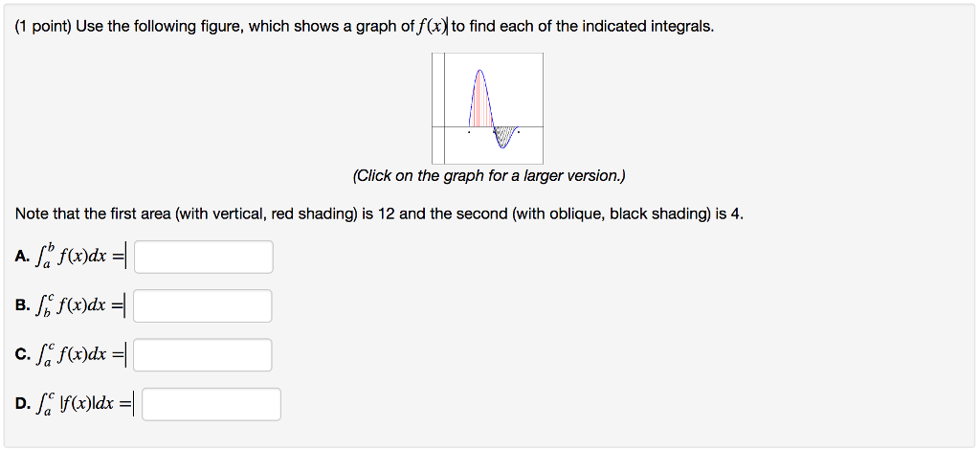The height and width of the screenshot is (450, 980).
Task: Focus the answer field for part B
Action: click(203, 305)
